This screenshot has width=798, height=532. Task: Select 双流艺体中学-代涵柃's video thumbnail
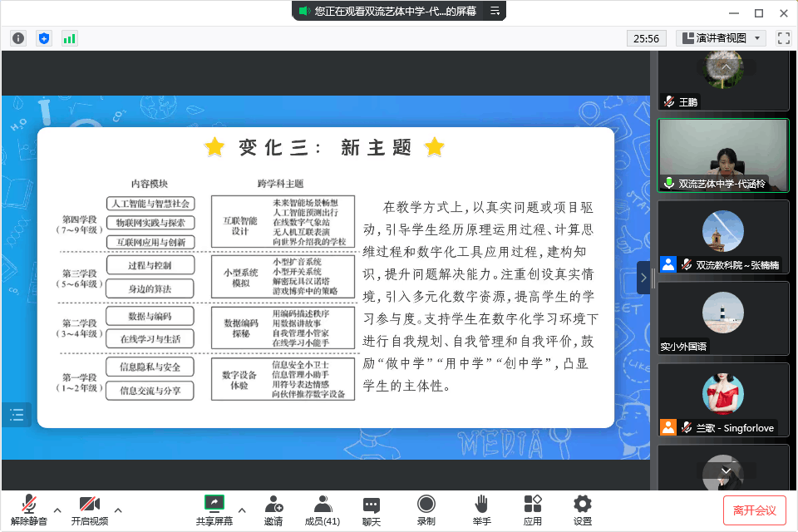tap(722, 155)
